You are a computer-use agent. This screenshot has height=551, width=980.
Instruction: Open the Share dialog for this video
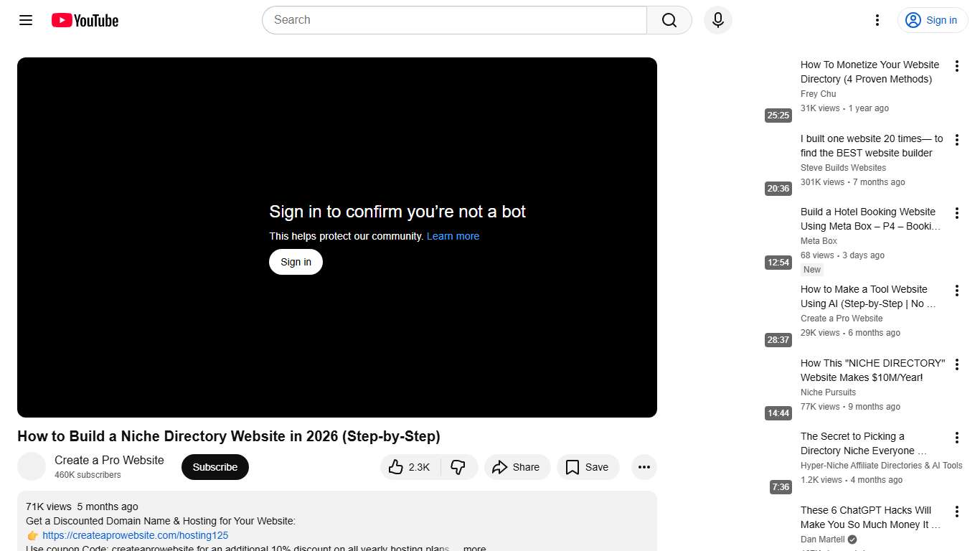click(517, 466)
